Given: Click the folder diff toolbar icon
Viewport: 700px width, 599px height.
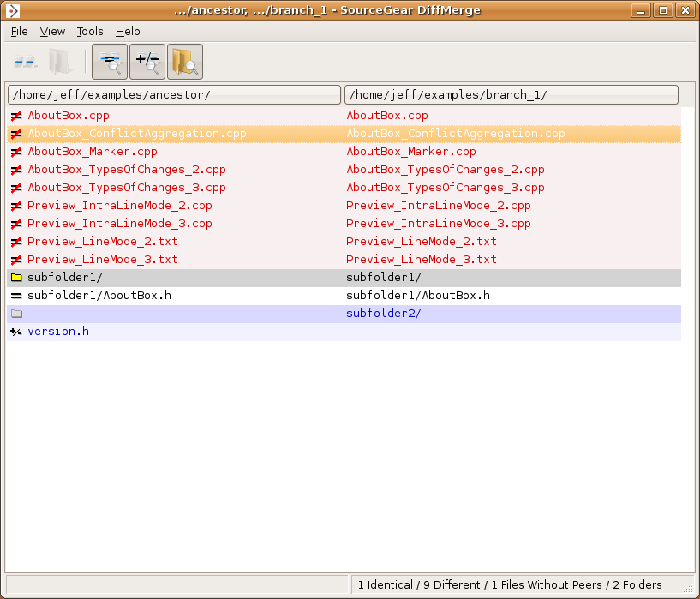Looking at the screenshot, I should click(60, 62).
